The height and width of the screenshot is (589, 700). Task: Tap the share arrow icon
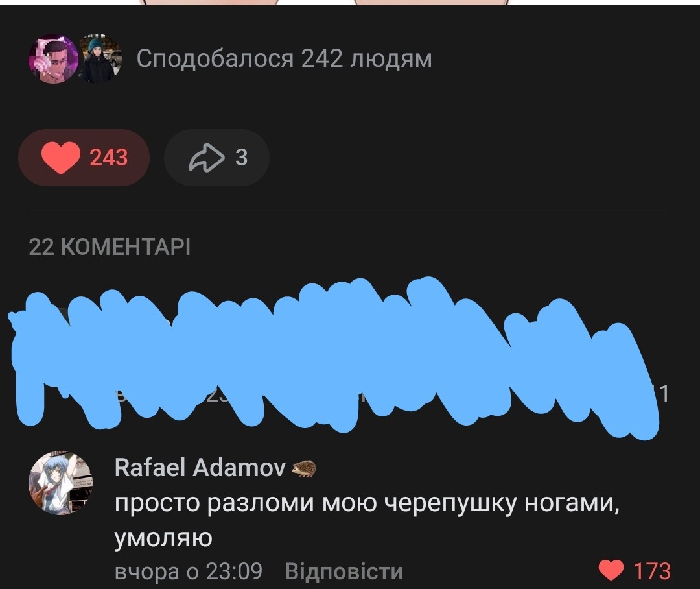point(207,158)
